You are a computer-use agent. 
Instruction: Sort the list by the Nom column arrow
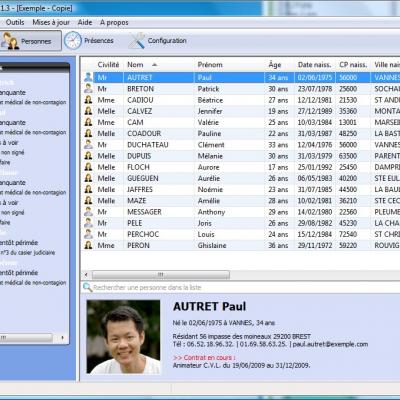[154, 65]
